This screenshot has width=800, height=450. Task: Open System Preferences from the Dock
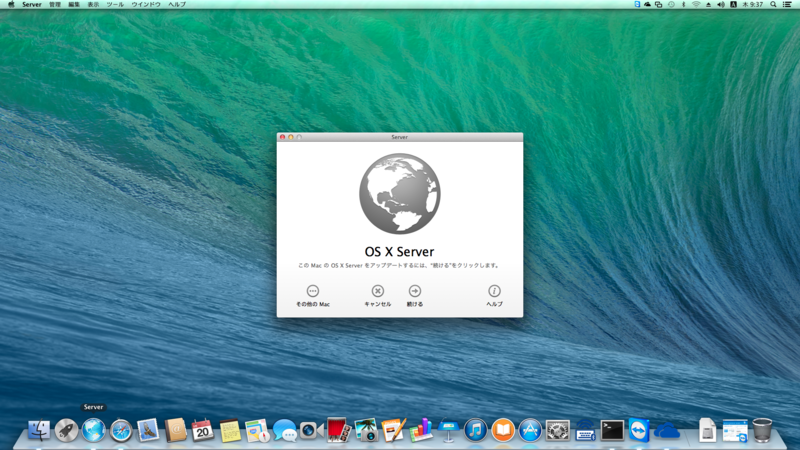point(557,430)
